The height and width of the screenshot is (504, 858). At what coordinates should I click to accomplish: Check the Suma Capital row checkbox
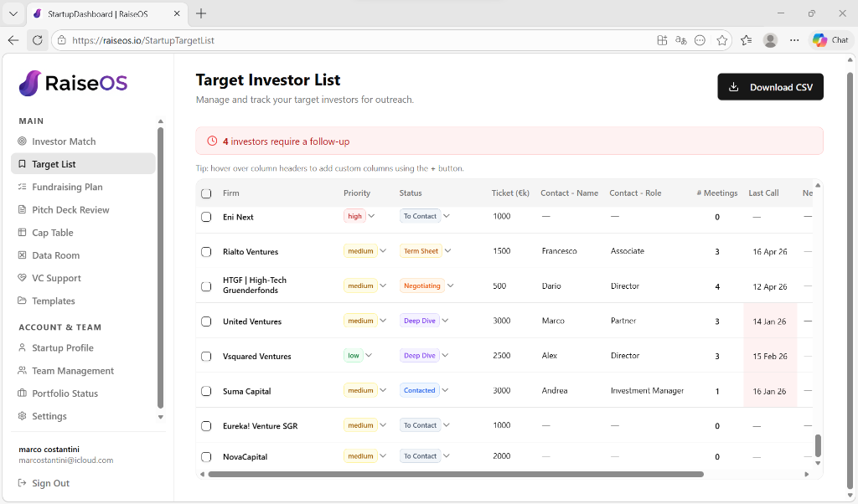click(x=206, y=391)
